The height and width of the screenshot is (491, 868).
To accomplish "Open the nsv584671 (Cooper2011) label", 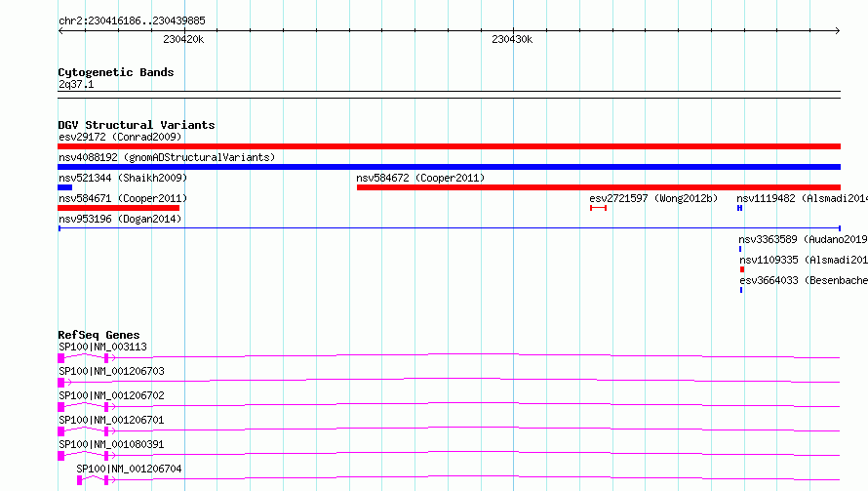I will click(123, 198).
